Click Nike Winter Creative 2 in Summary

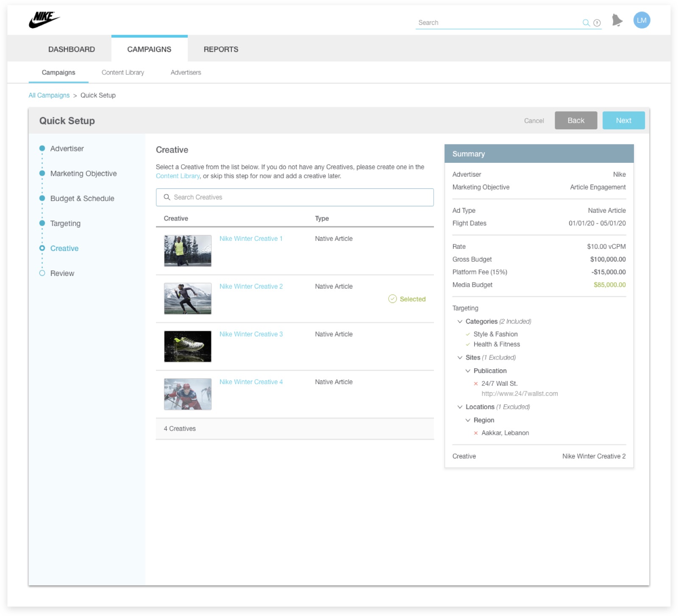pyautogui.click(x=594, y=457)
